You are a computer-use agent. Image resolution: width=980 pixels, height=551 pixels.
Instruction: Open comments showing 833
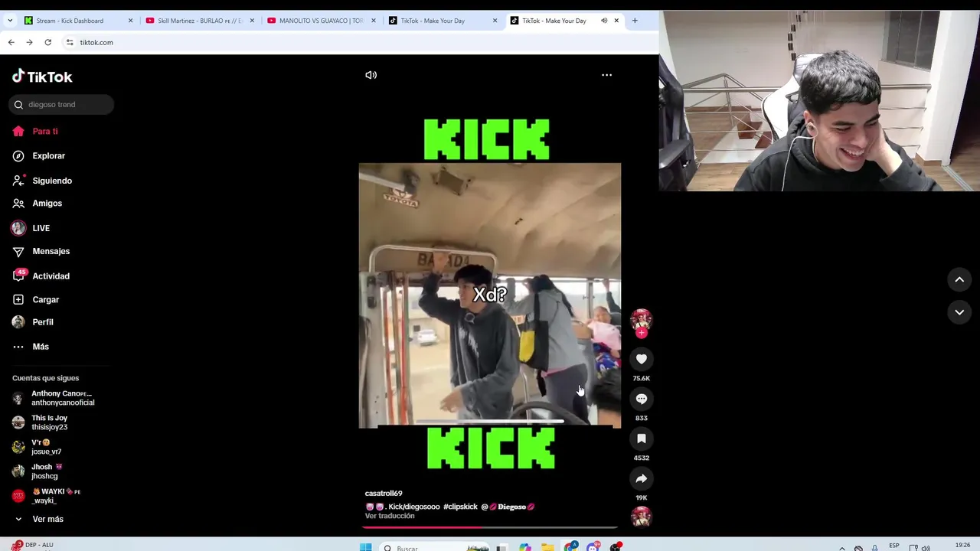tap(642, 399)
